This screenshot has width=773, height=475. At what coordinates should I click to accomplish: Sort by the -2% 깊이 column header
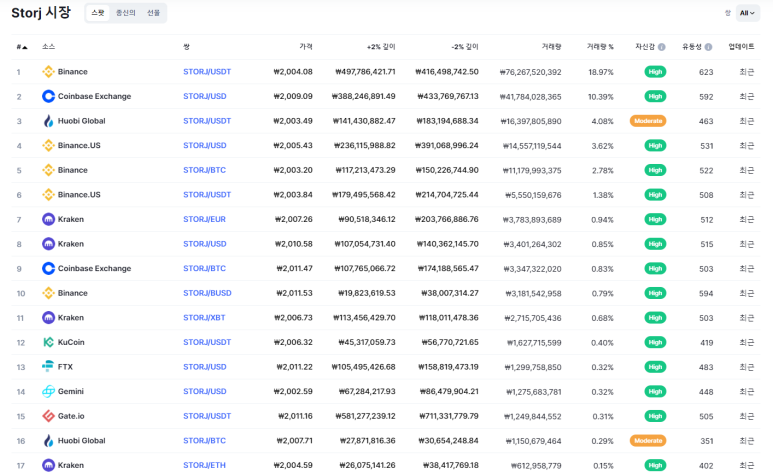pos(464,47)
